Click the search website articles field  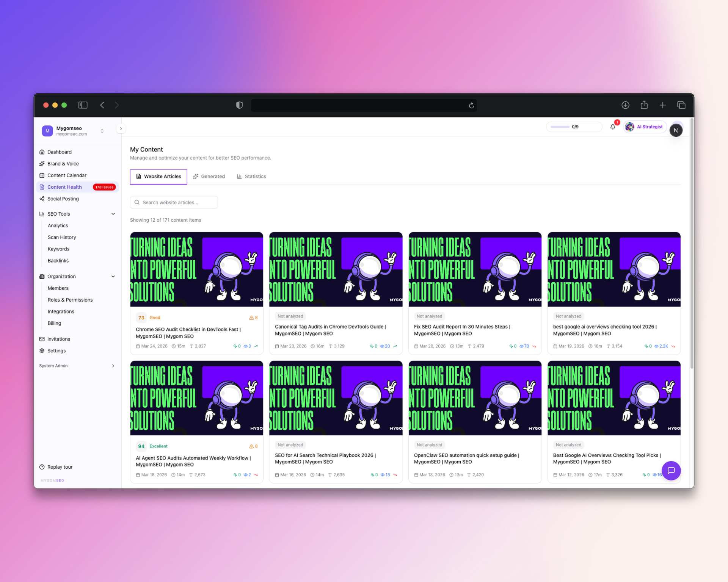174,202
